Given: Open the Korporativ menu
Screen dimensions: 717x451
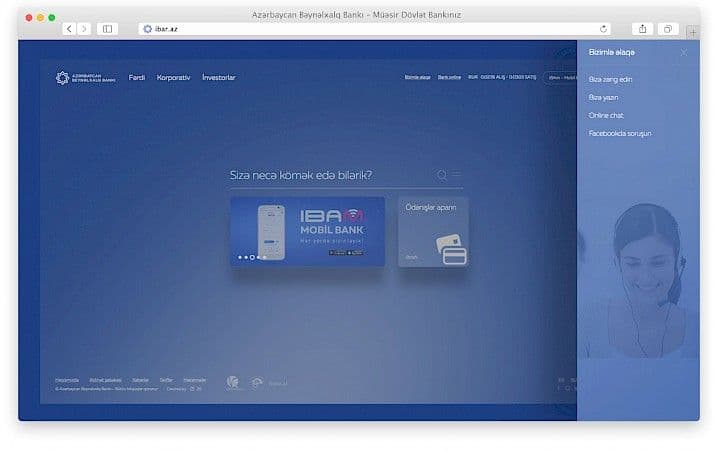Looking at the screenshot, I should 173,78.
